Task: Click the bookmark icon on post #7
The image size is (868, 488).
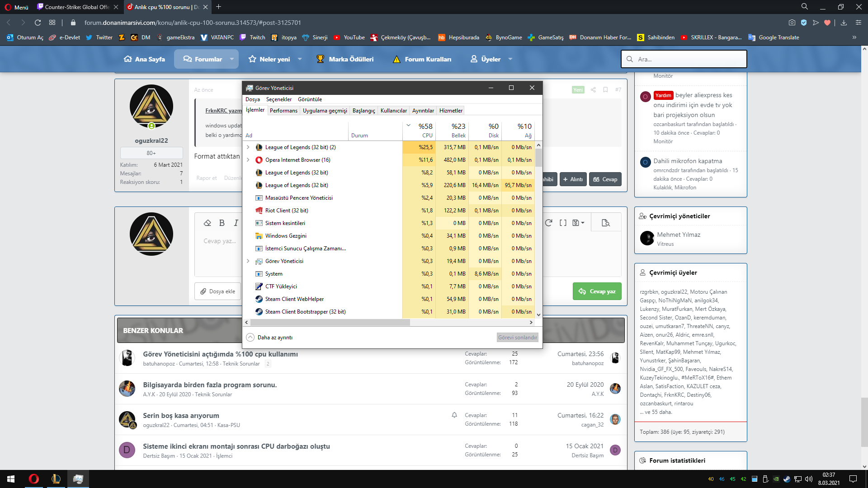Action: (605, 89)
